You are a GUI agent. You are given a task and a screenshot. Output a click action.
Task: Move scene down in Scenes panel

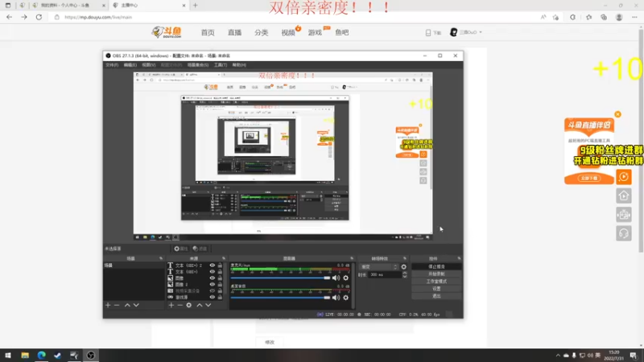click(136, 306)
